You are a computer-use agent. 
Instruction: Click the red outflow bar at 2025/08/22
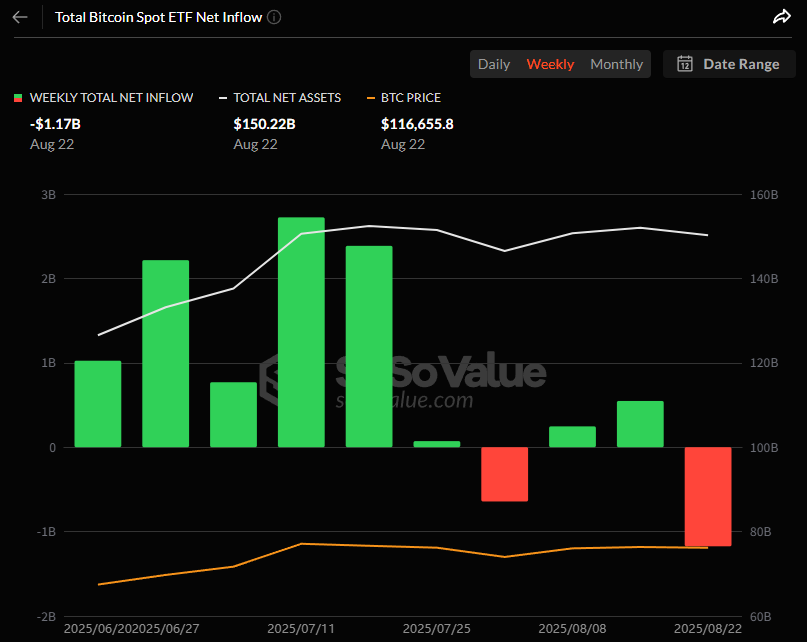click(x=708, y=496)
